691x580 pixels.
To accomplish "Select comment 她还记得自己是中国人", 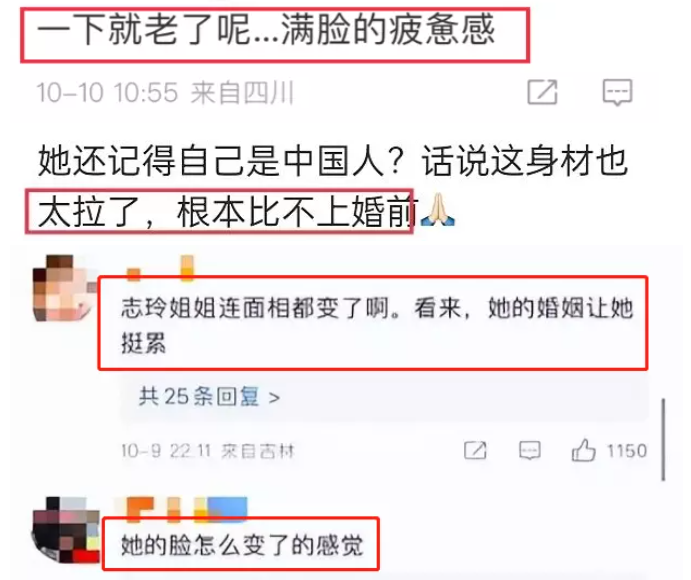I will [x=333, y=186].
